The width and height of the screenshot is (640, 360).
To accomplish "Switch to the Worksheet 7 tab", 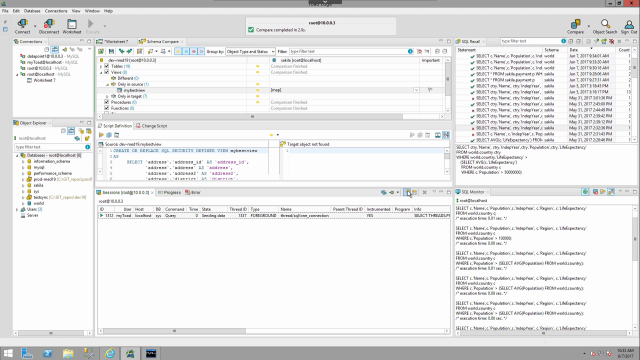I will pos(116,41).
